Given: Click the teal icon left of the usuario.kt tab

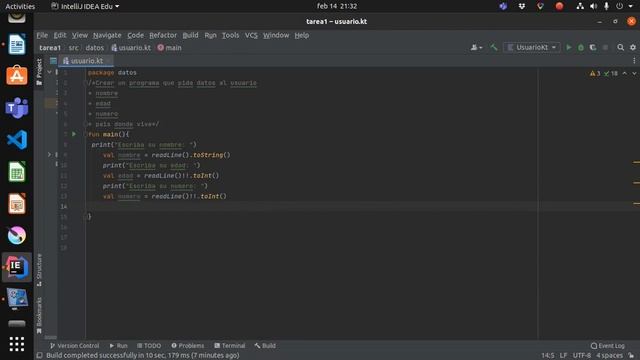Looking at the screenshot, I should tap(53, 61).
